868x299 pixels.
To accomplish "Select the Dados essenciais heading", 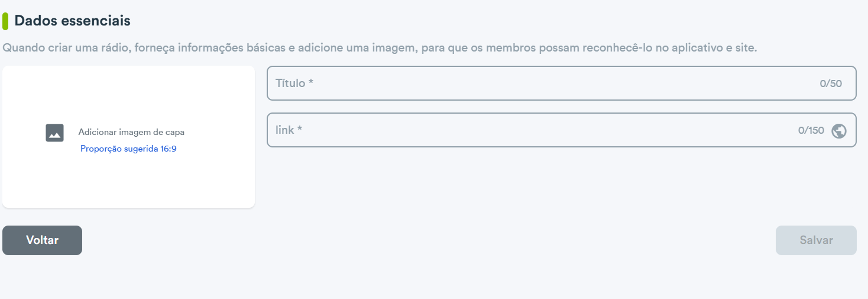I will (72, 21).
